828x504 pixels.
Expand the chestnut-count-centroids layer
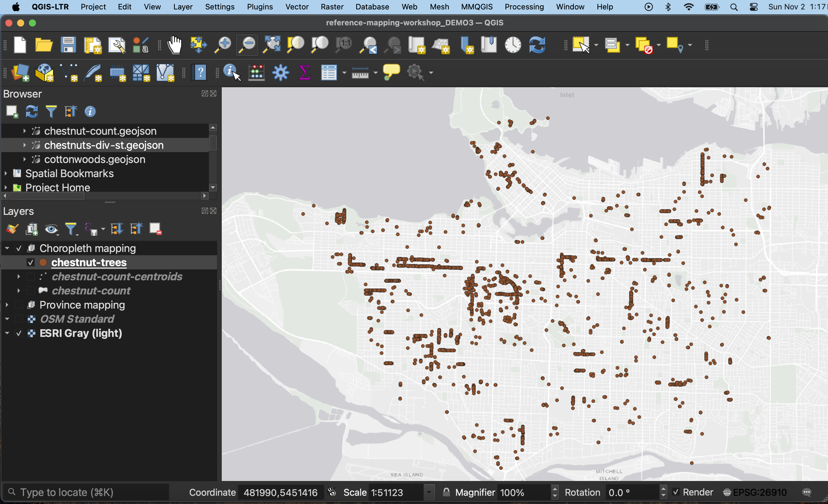point(19,277)
